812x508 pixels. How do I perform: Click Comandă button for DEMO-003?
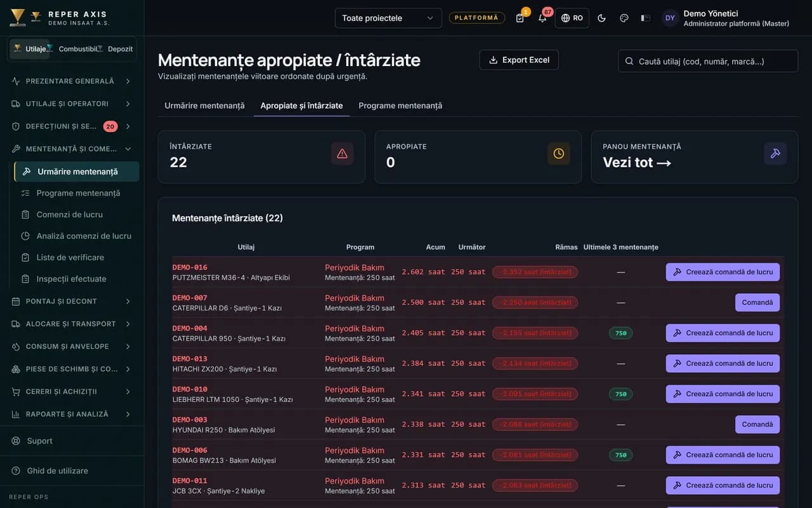(757, 424)
